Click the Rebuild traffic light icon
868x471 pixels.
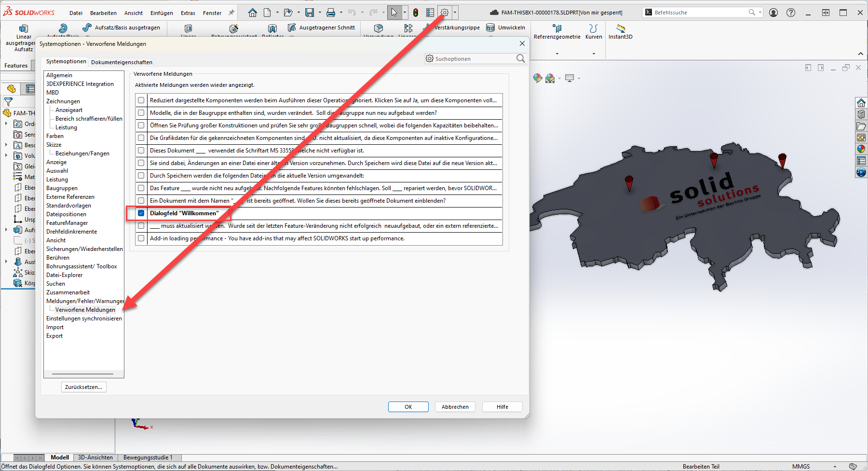(416, 13)
